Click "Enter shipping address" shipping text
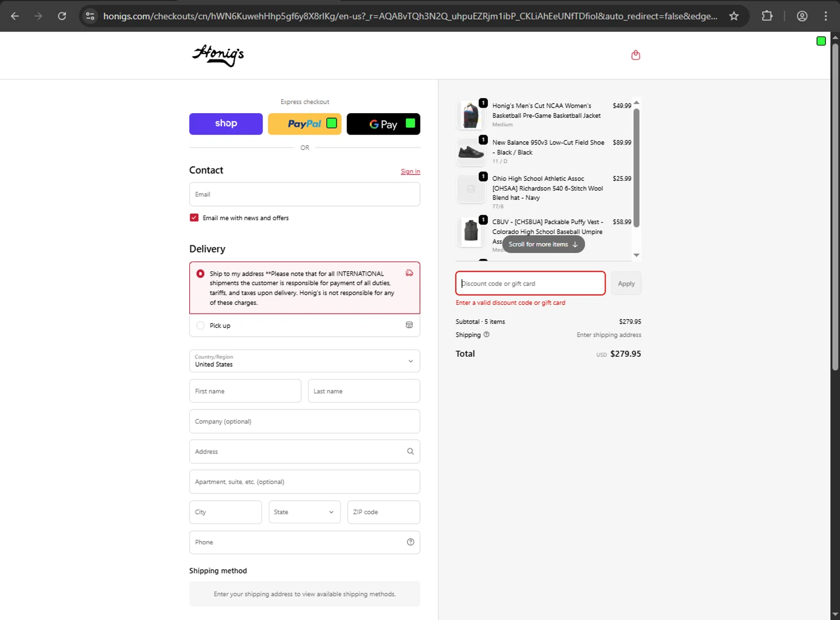Screen dimensions: 840x620 point(609,335)
